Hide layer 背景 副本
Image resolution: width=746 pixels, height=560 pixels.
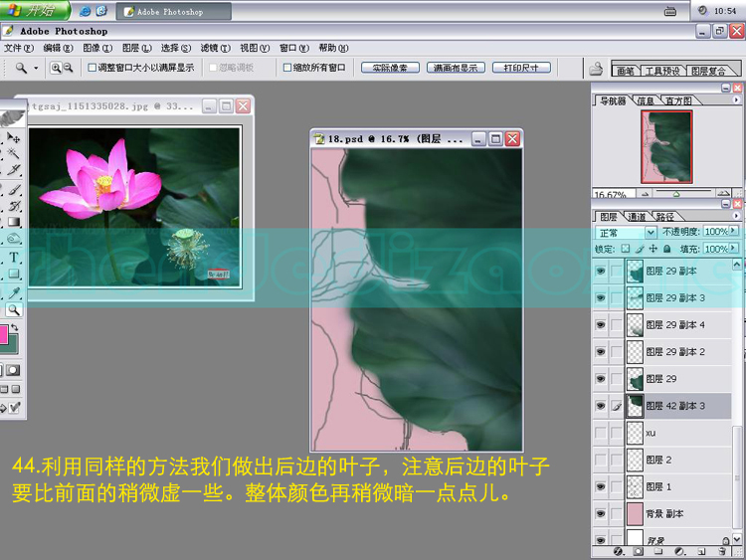pyautogui.click(x=601, y=514)
